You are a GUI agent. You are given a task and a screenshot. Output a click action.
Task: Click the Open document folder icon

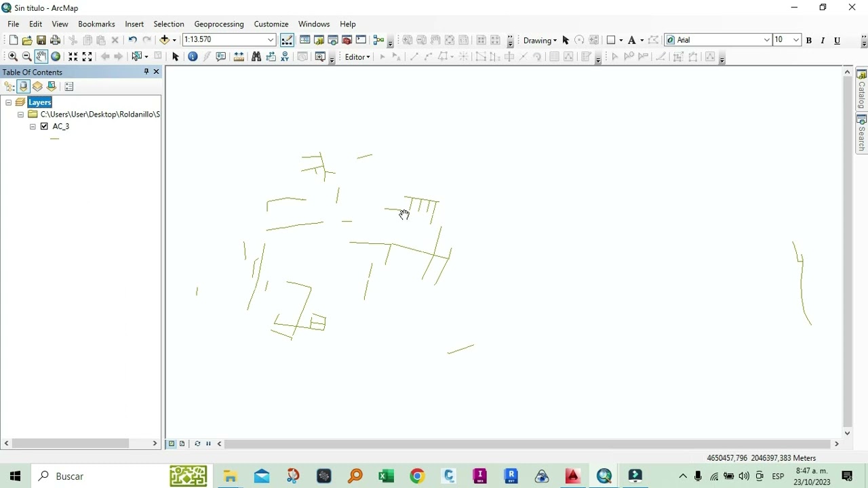coord(27,40)
